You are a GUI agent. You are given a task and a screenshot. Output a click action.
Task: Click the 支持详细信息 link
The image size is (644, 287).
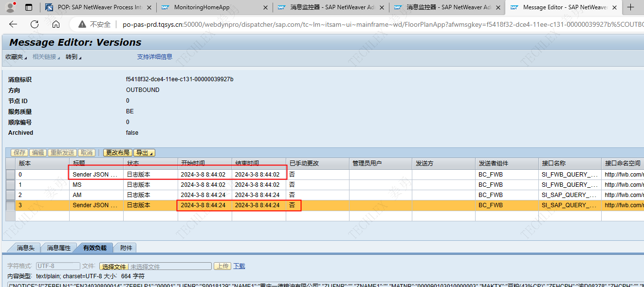pos(155,57)
